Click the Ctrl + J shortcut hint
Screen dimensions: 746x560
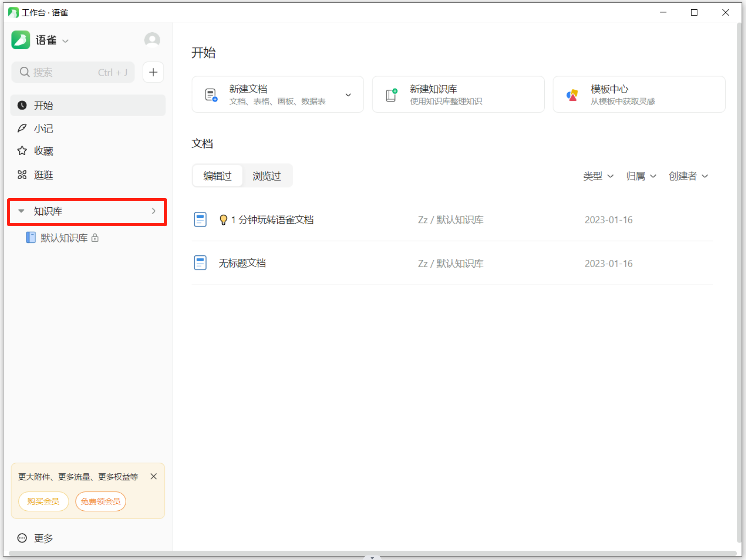pos(113,72)
